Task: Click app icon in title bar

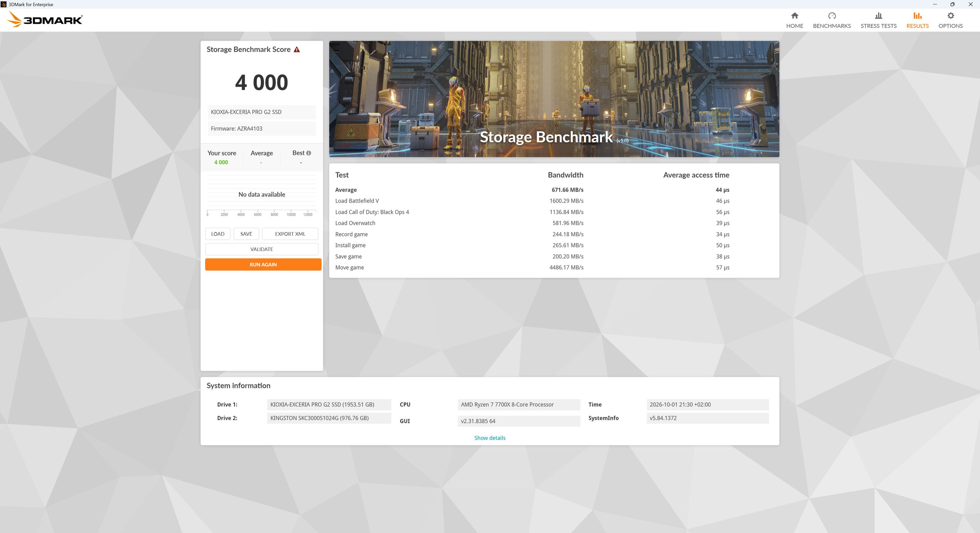Action: click(x=4, y=4)
